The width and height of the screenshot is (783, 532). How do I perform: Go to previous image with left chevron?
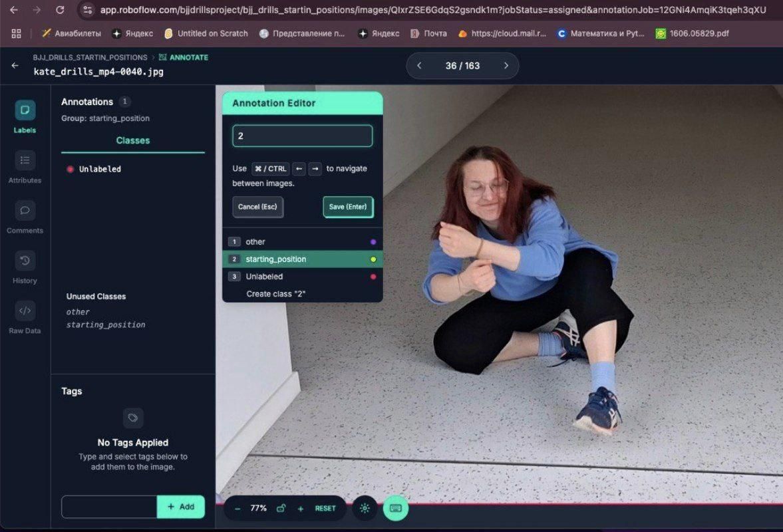pyautogui.click(x=420, y=65)
